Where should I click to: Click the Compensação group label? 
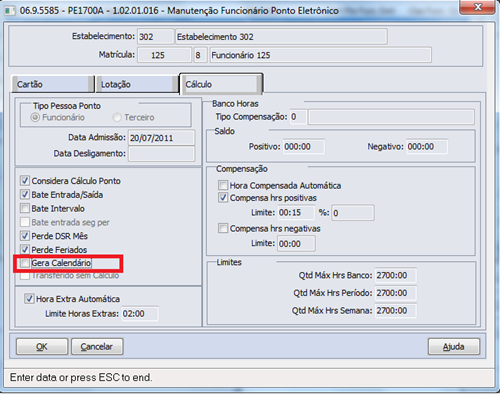click(x=242, y=169)
